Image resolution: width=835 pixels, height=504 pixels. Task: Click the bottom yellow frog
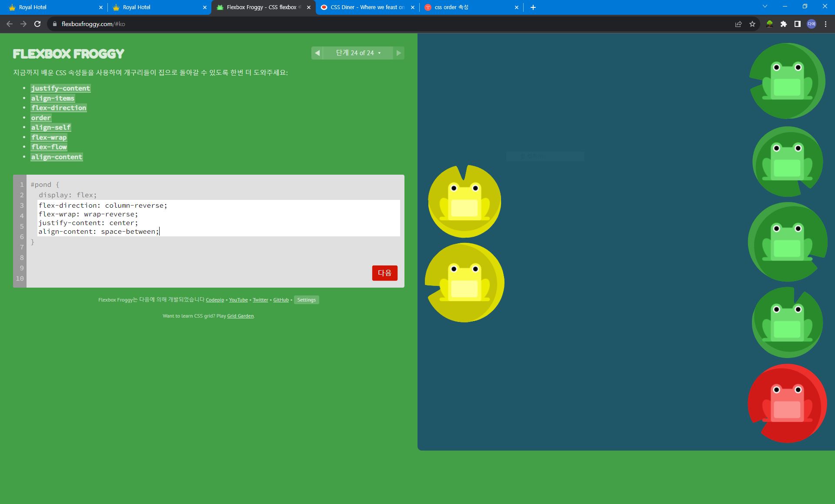pos(464,282)
